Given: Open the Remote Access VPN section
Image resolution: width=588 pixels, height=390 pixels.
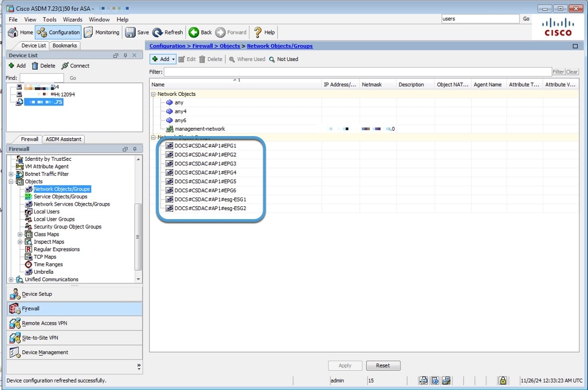Looking at the screenshot, I should 75,323.
